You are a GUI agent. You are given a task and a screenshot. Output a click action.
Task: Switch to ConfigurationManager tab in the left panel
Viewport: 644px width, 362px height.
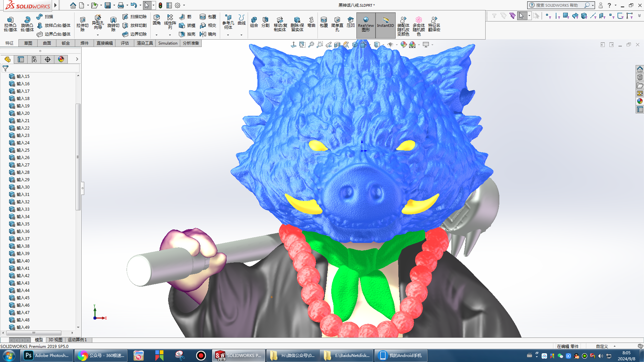coord(34,59)
